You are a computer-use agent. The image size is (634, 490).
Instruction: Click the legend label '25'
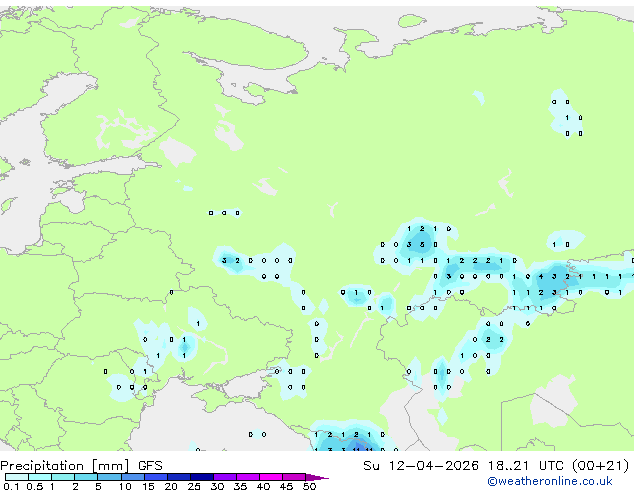pyautogui.click(x=194, y=486)
